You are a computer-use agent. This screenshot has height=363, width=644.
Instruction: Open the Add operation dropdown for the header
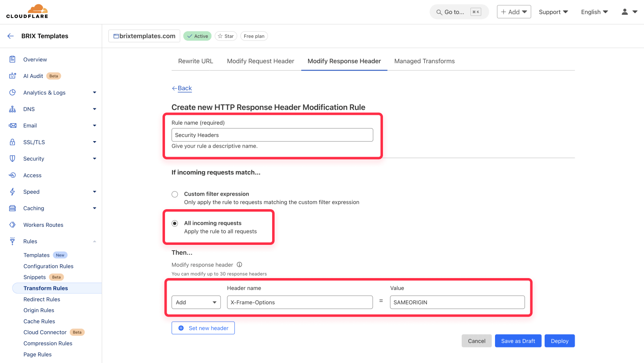[x=196, y=302]
